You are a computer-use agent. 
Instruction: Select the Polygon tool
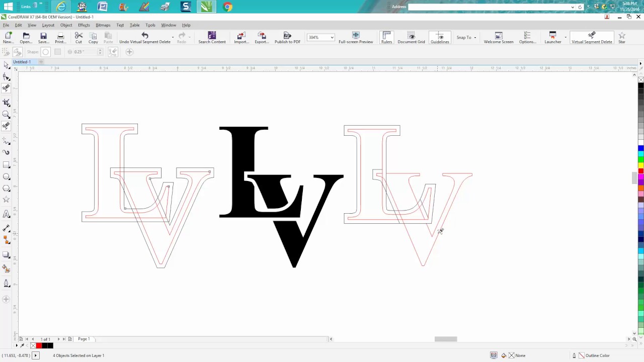pyautogui.click(x=6, y=188)
